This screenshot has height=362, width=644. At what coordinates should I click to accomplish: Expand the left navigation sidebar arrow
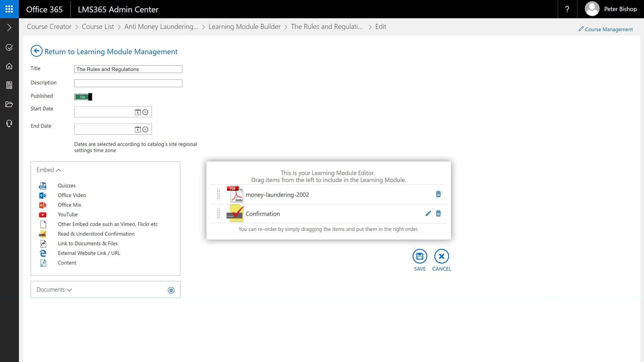tap(9, 27)
